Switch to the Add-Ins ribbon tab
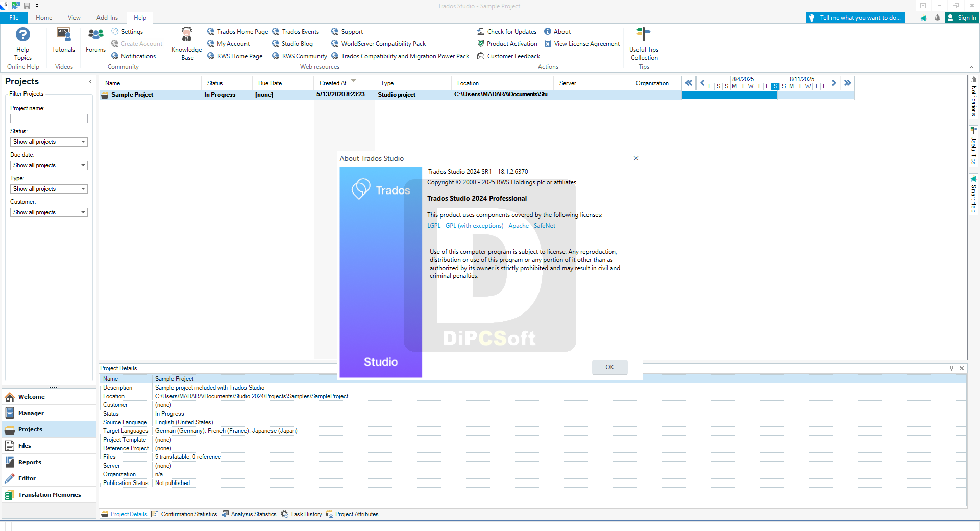The width and height of the screenshot is (980, 531). coord(107,18)
